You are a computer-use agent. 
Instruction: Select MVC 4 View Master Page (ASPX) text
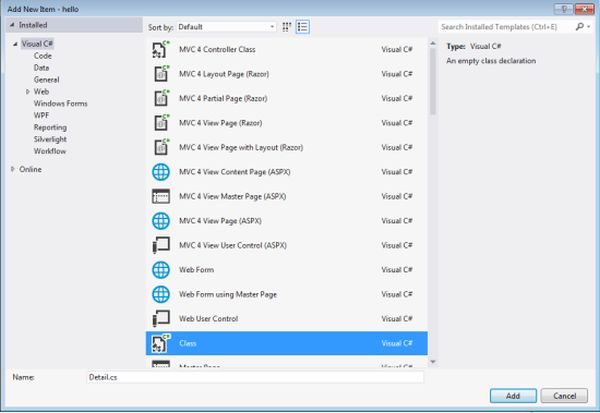232,196
